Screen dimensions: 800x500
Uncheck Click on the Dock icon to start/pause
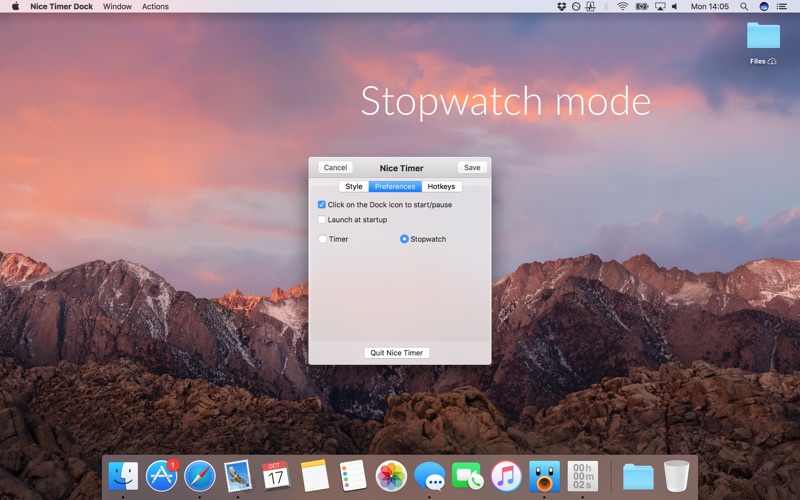tap(321, 205)
